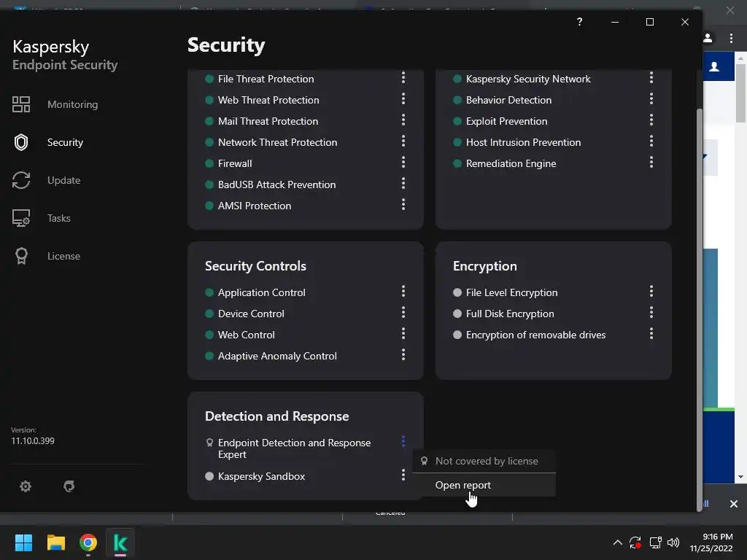Click the Kaspersky window vertical scrollbar
Image resolution: width=747 pixels, height=560 pixels.
tap(699, 309)
